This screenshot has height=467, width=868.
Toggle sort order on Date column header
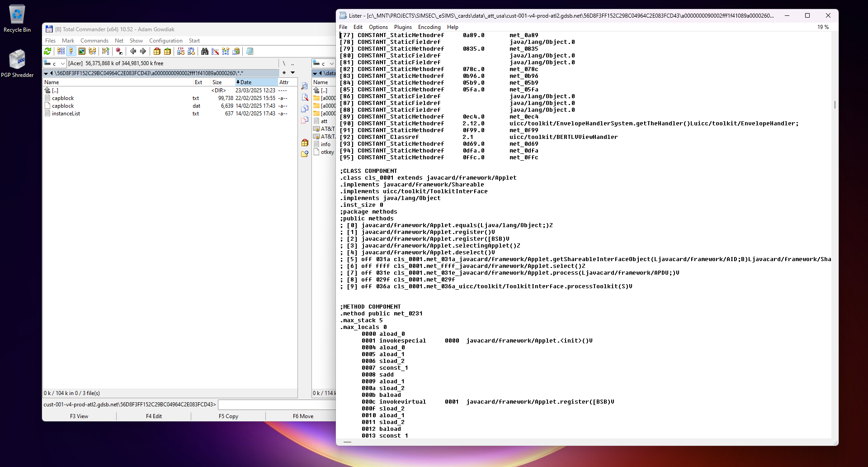256,82
